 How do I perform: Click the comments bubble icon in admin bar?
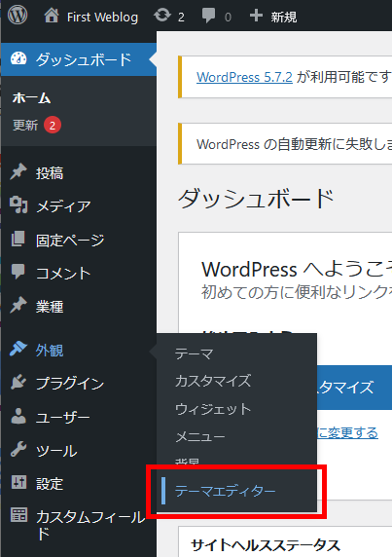pyautogui.click(x=208, y=16)
